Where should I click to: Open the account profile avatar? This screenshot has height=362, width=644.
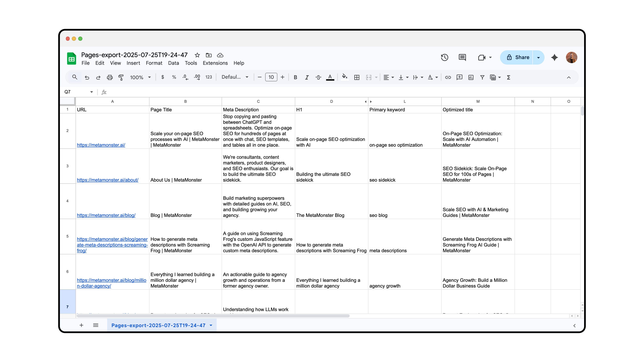[572, 58]
